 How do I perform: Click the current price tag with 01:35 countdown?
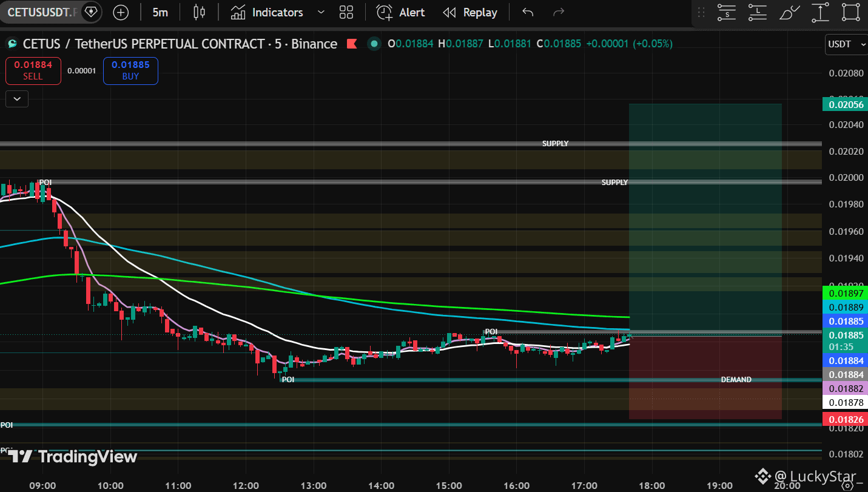(845, 341)
